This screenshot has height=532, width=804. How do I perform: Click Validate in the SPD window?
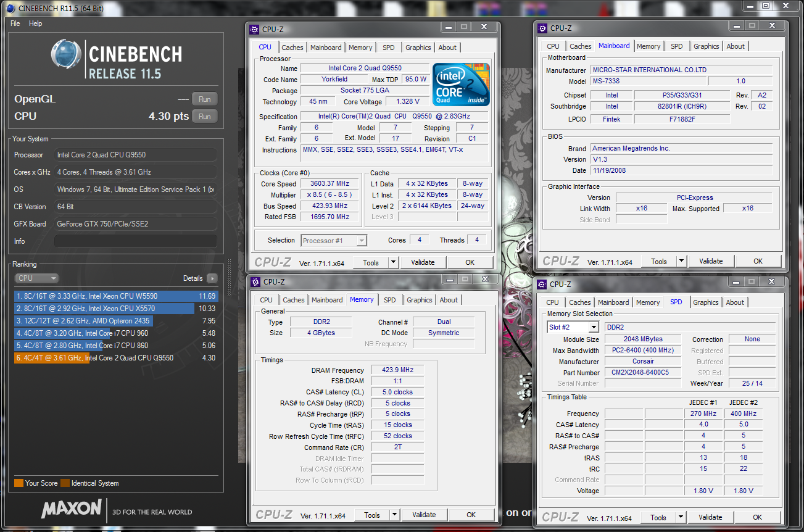[710, 517]
